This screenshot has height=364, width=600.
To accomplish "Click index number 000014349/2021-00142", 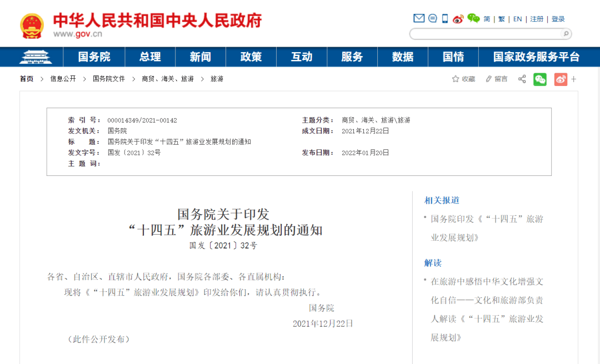I will (x=142, y=120).
